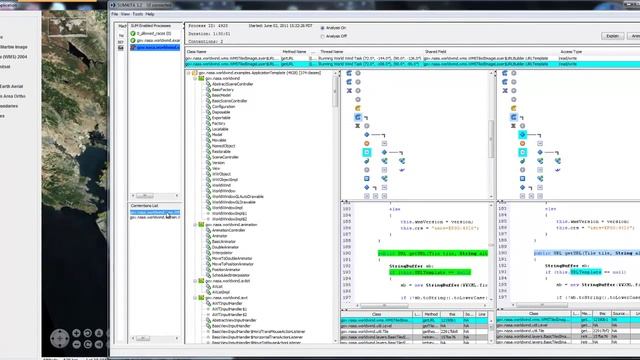Click process list horizontal scrollbar thumb
Image resolution: width=640 pixels, height=360 pixels.
click(144, 196)
